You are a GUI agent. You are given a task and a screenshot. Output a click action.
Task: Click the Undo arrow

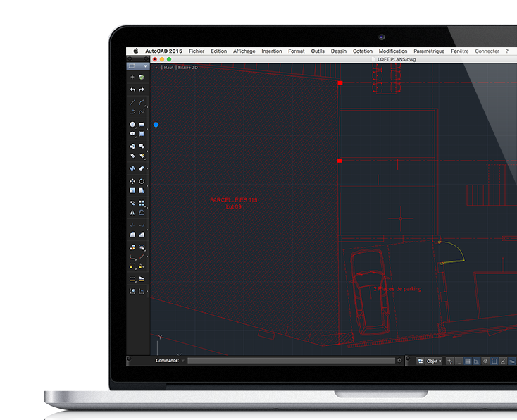coord(132,89)
